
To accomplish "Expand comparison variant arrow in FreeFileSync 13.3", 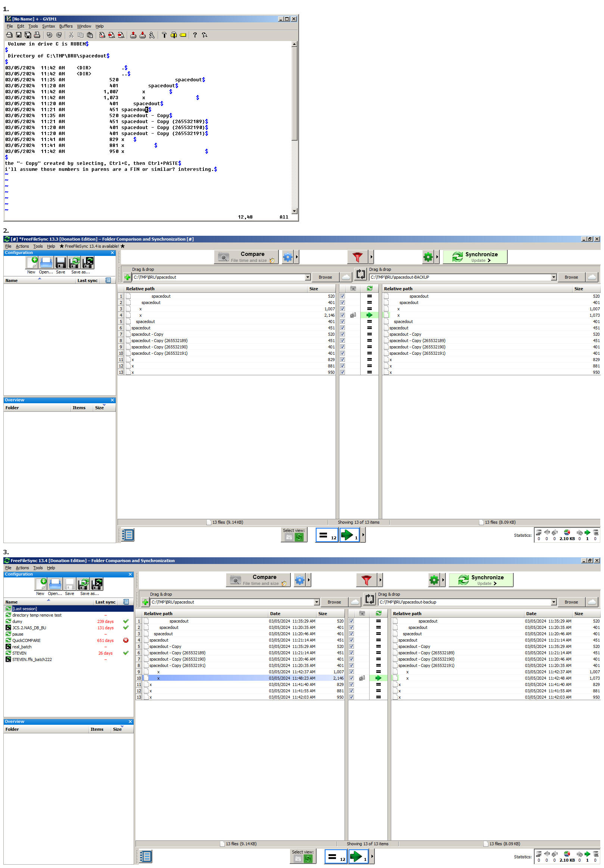I will tap(297, 257).
